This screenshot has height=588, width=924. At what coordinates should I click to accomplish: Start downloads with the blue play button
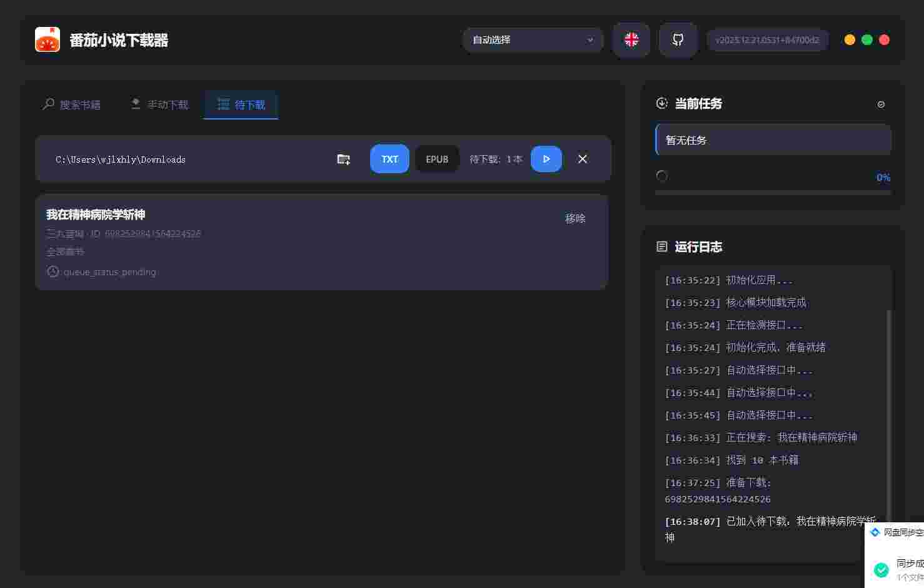click(546, 159)
